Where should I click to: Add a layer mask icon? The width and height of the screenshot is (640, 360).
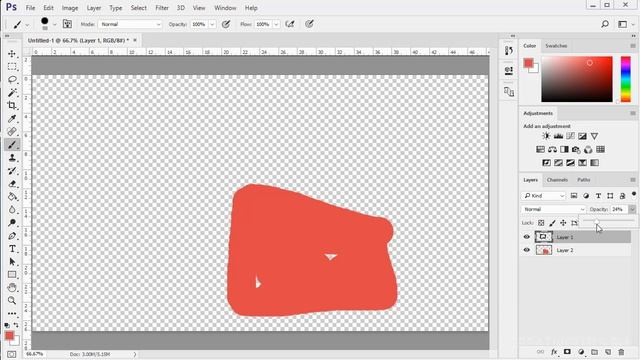(567, 352)
